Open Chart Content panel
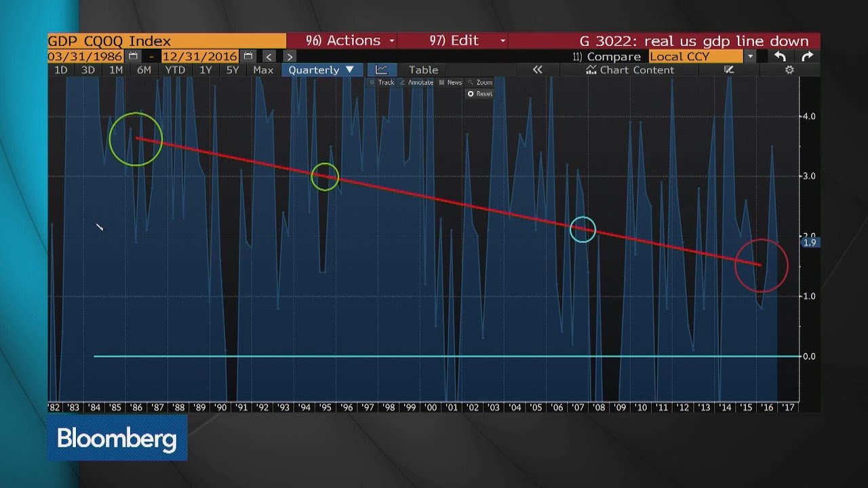The height and width of the screenshot is (488, 868). click(x=630, y=70)
